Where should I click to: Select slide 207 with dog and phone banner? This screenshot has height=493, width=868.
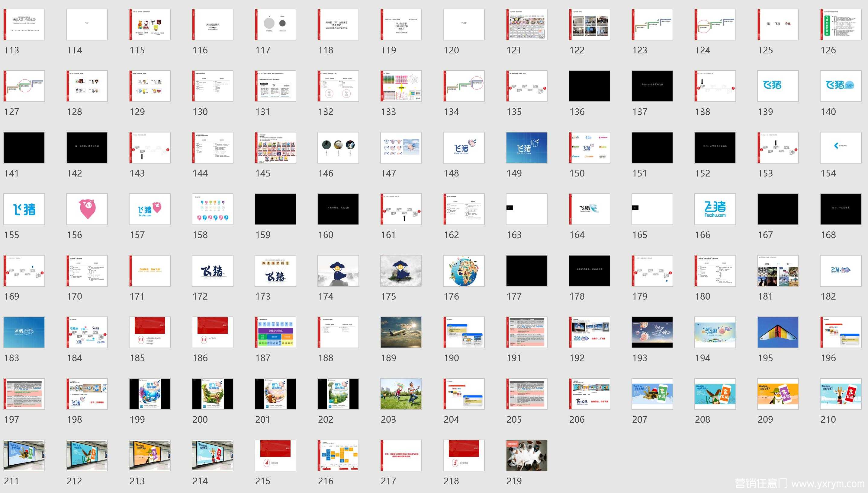point(652,394)
